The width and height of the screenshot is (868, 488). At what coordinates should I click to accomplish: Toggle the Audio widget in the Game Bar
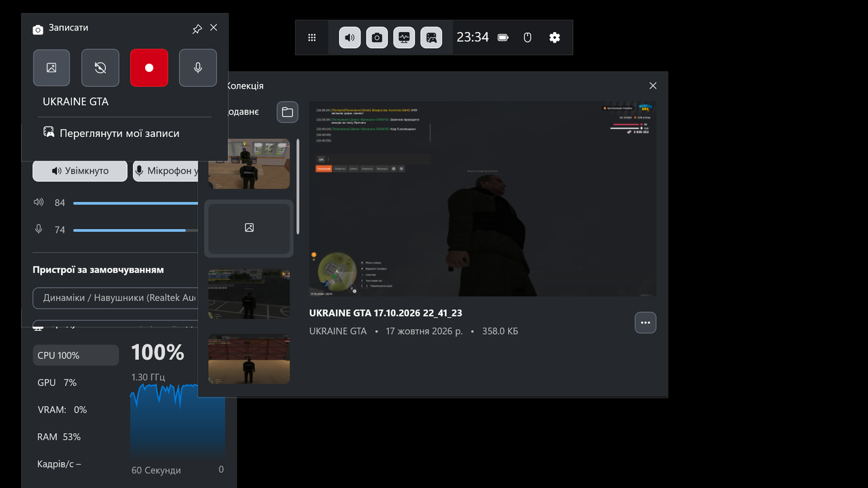tap(350, 38)
